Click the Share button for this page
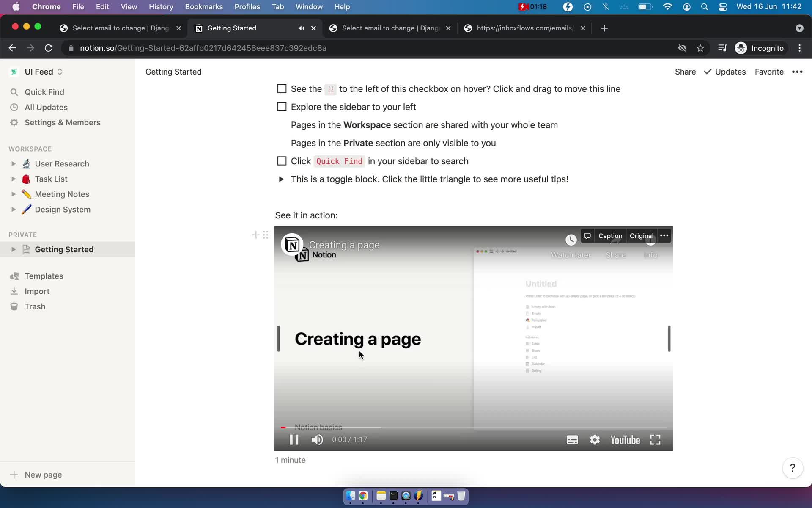812x508 pixels. [685, 72]
